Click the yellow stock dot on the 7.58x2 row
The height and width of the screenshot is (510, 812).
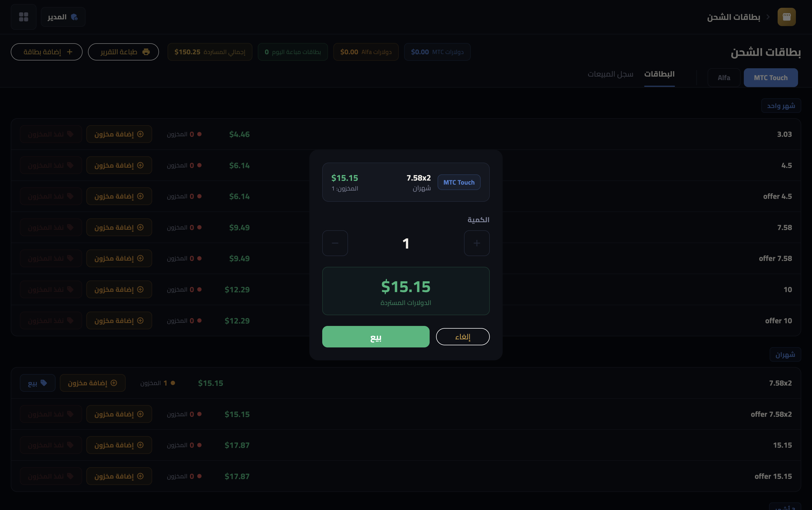173,383
